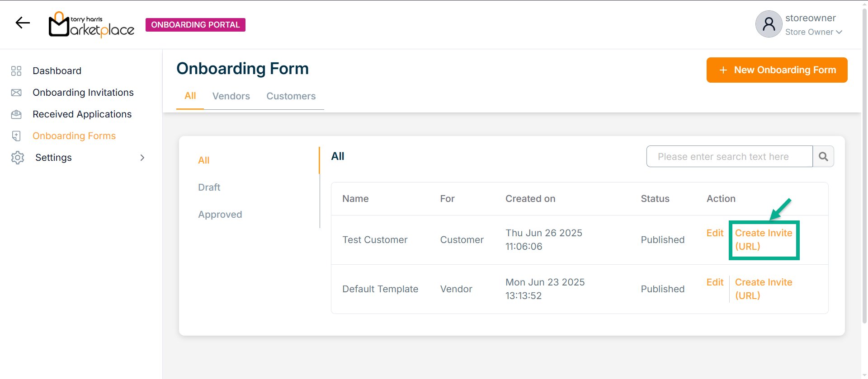Switch to the Customers tab
The width and height of the screenshot is (868, 379).
[x=291, y=96]
